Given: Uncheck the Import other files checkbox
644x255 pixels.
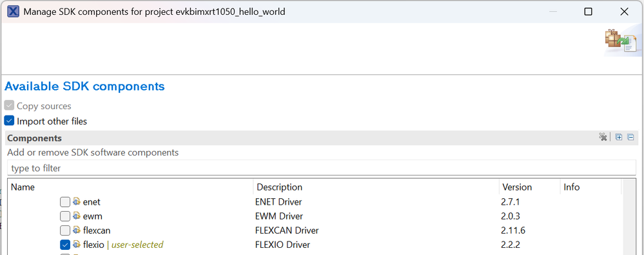Looking at the screenshot, I should 9,121.
